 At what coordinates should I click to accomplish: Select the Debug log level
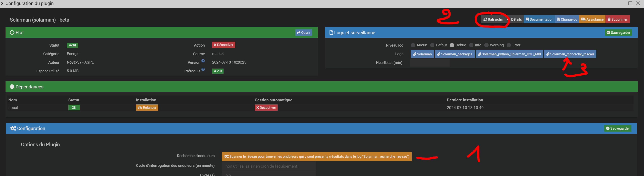(452, 45)
